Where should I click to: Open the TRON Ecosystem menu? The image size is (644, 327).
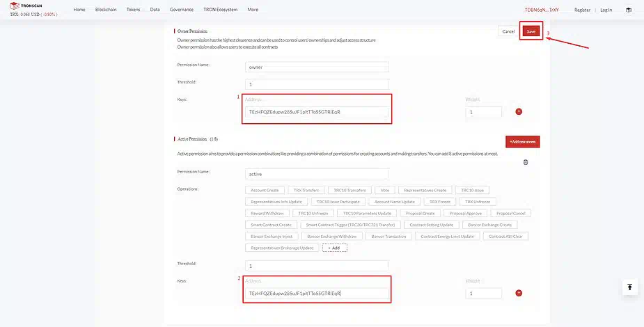coord(220,10)
